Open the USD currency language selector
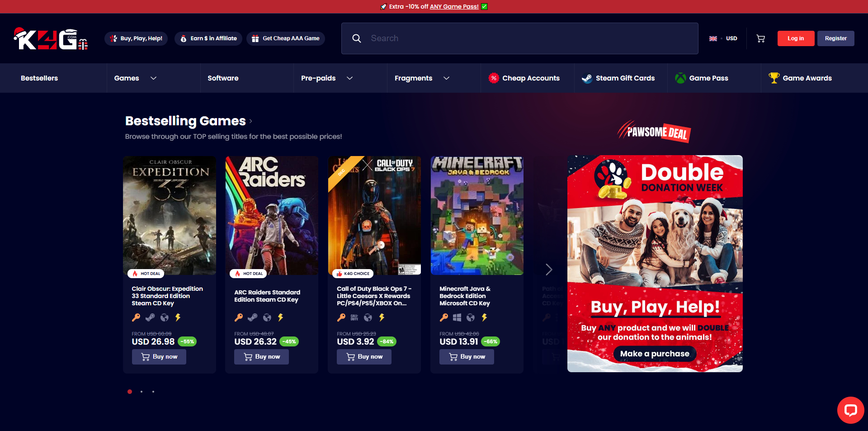 723,38
